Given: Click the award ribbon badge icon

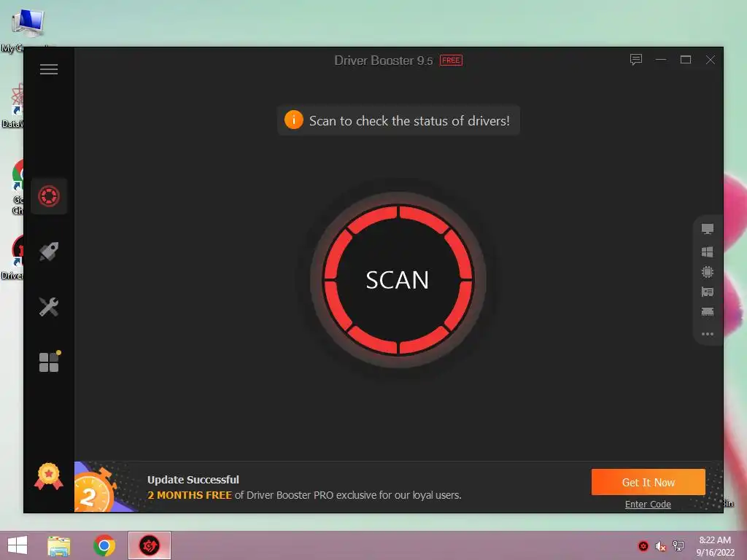Looking at the screenshot, I should click(49, 476).
